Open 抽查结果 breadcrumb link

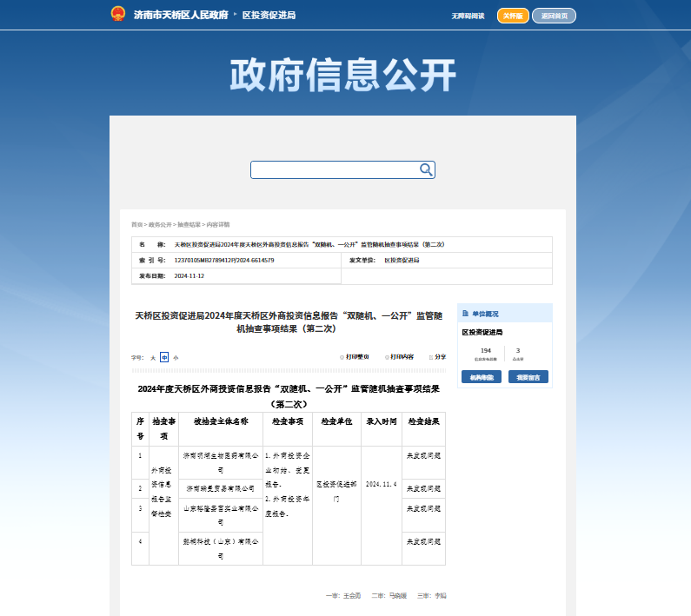pyautogui.click(x=189, y=225)
